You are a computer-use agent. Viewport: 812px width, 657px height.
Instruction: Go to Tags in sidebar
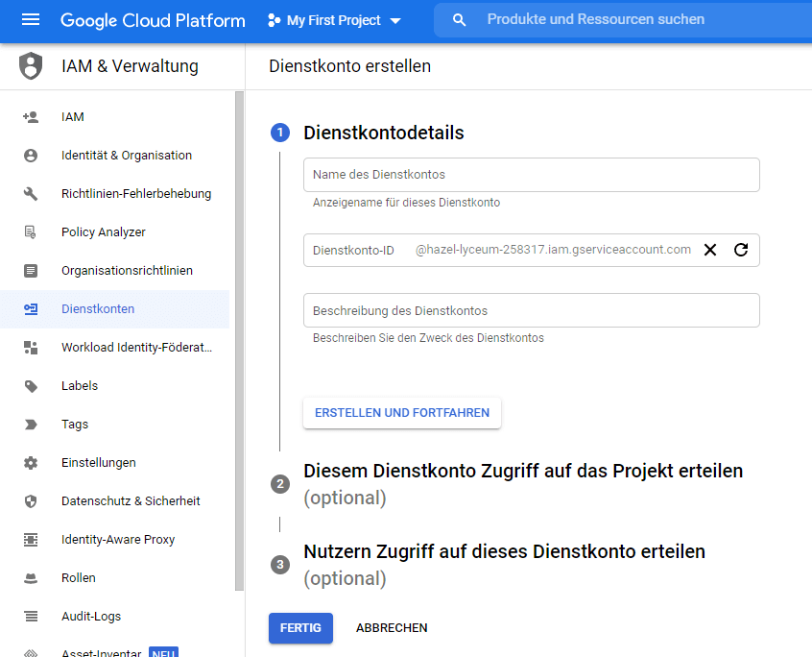pos(115,425)
